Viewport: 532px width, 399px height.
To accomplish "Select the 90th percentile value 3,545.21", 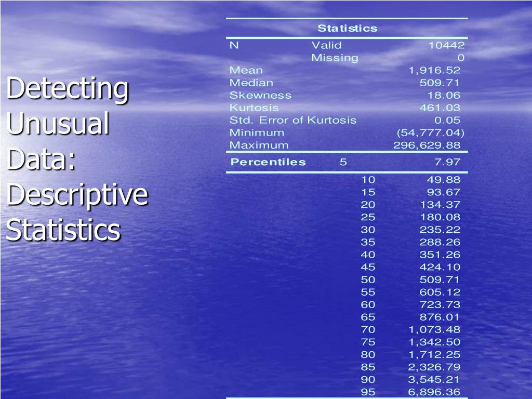I will pyautogui.click(x=434, y=379).
